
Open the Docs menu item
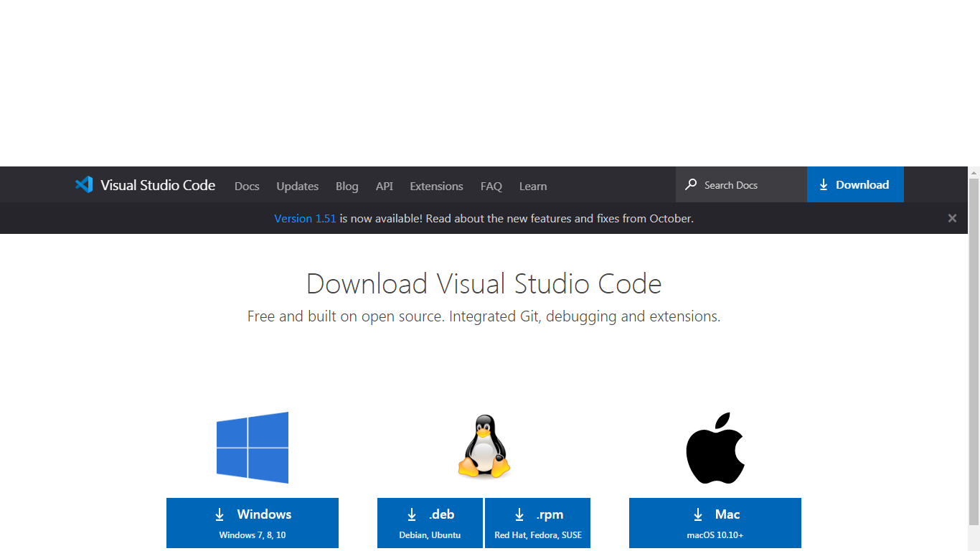pos(247,186)
